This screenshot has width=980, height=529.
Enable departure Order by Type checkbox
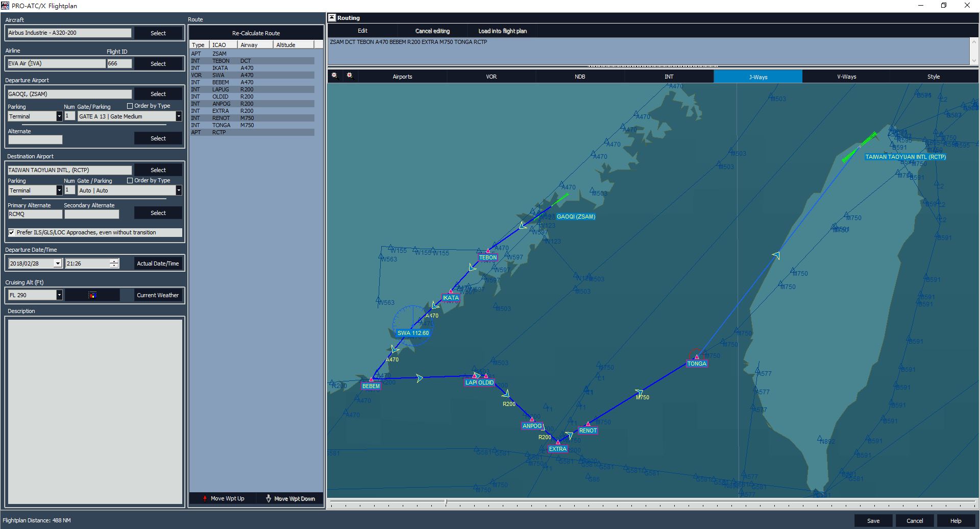(130, 106)
